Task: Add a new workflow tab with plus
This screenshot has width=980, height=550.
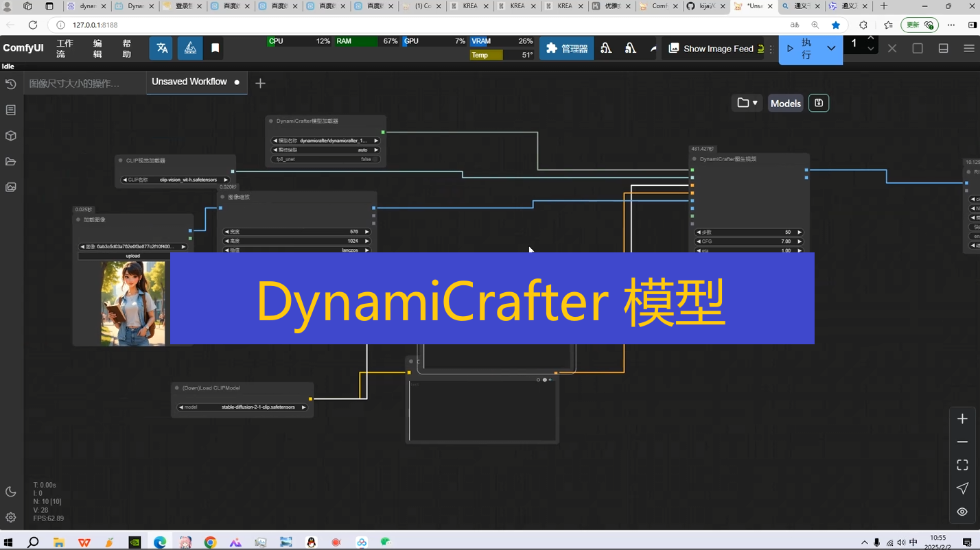Action: coord(260,83)
